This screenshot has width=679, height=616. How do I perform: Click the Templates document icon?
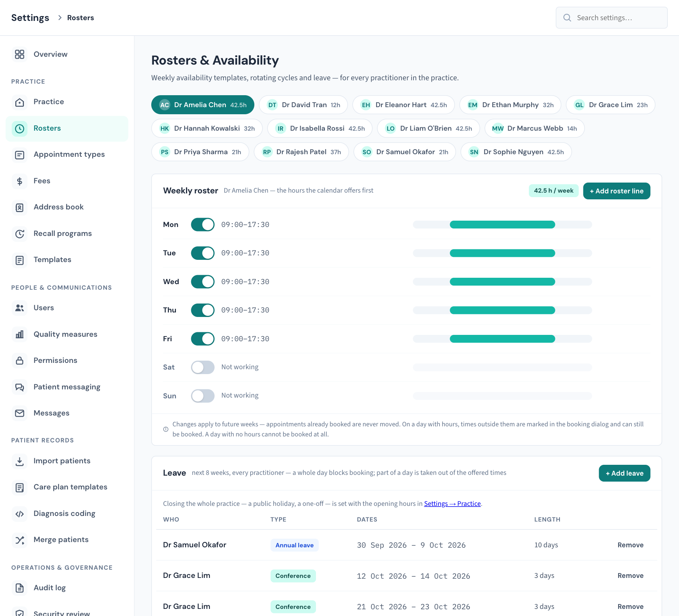(19, 260)
